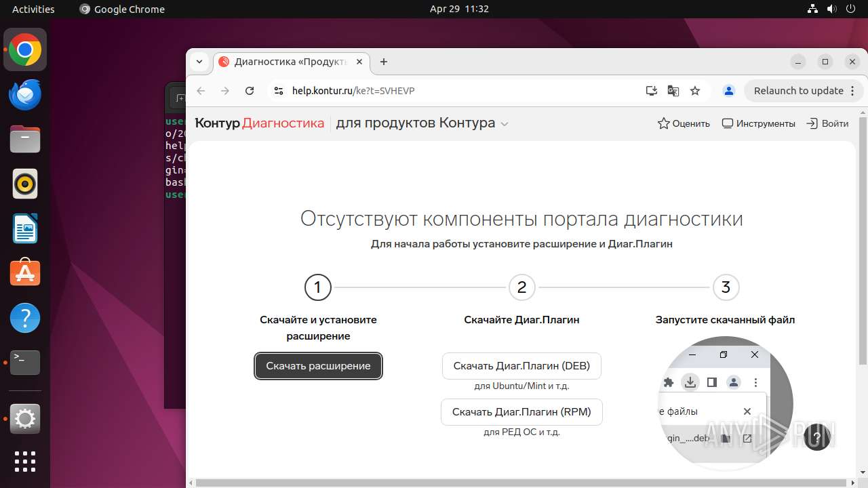Image resolution: width=868 pixels, height=488 pixels.
Task: Expand the Chrome tab search dropdown
Action: click(x=199, y=62)
